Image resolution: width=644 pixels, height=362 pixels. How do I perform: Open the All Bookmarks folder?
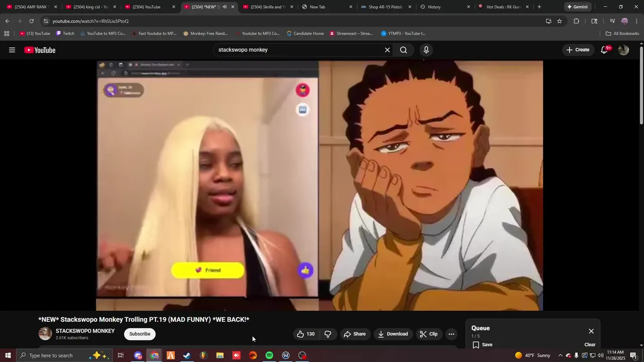point(622,34)
